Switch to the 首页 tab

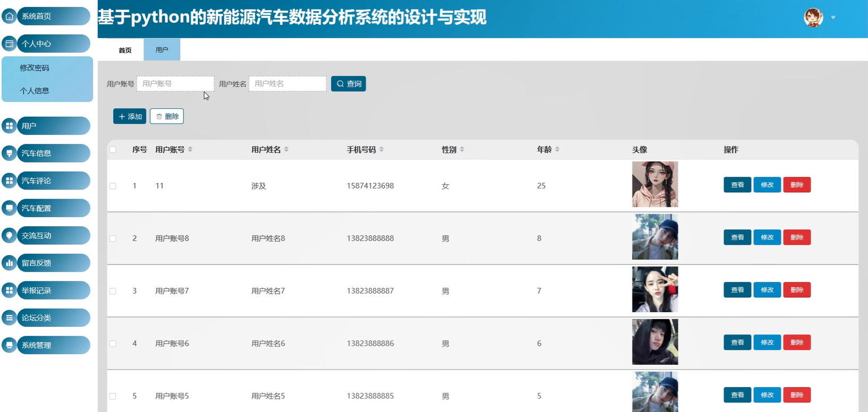pos(125,50)
